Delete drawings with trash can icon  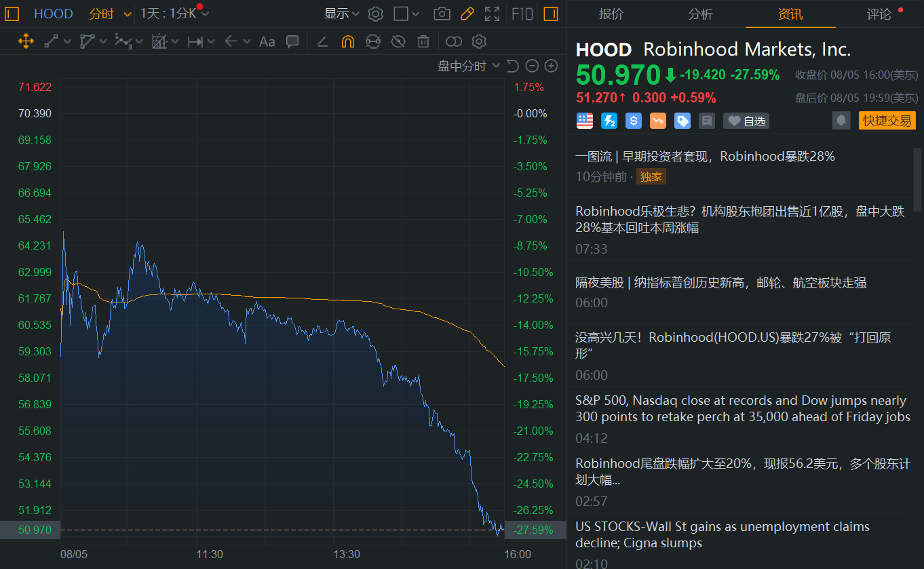(423, 41)
